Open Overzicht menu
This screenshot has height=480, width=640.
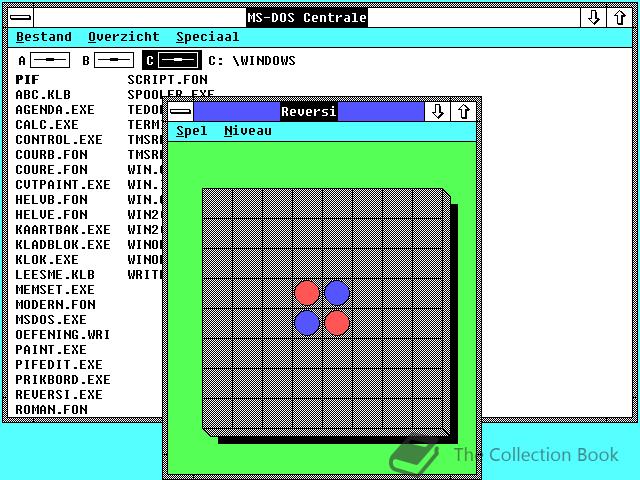[x=124, y=37]
